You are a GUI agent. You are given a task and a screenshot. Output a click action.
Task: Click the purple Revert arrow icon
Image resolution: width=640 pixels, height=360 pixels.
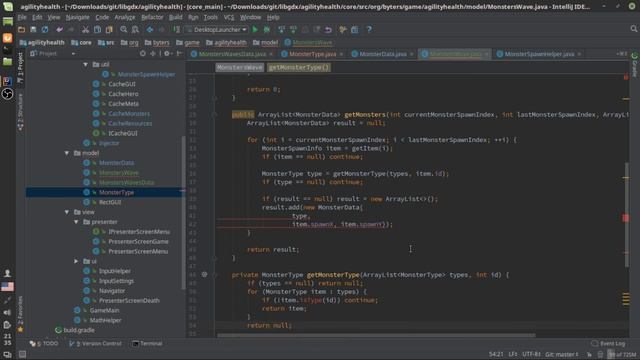tap(329, 29)
